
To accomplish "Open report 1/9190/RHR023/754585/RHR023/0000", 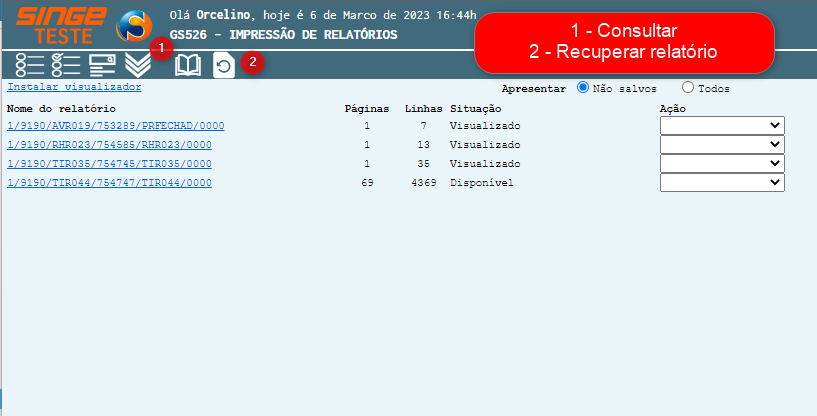I will [109, 145].
